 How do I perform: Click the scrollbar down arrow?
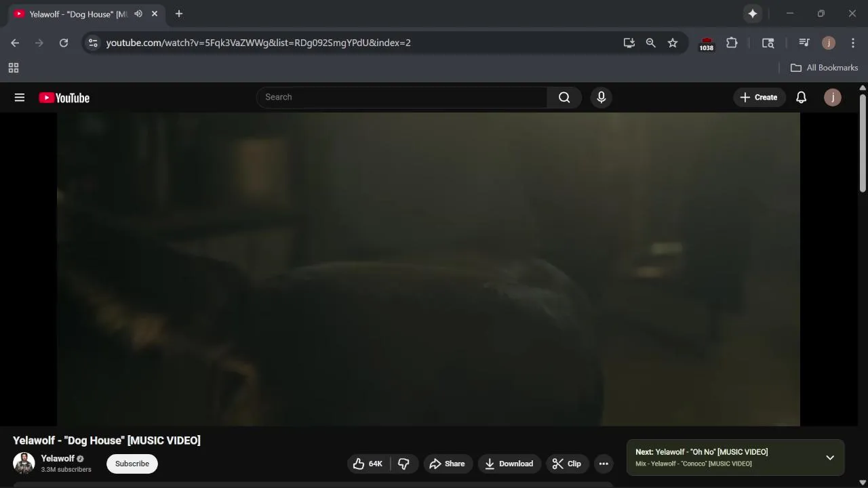pos(863,483)
